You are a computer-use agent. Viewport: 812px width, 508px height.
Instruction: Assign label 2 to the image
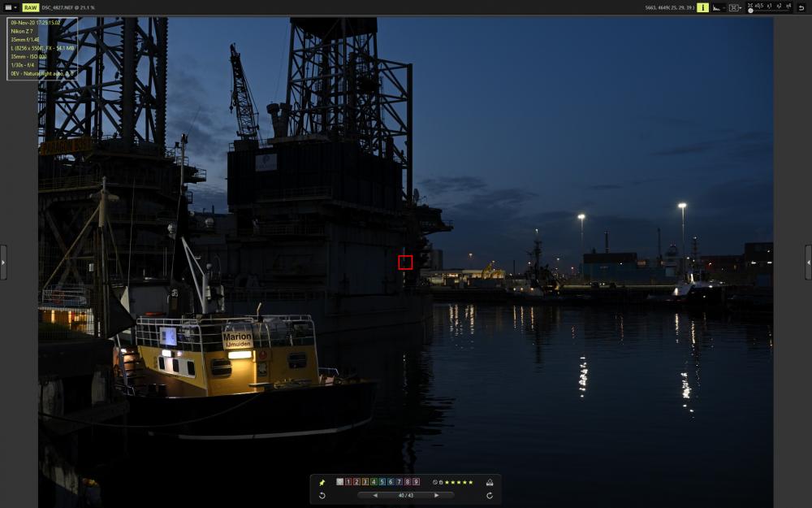tap(356, 481)
